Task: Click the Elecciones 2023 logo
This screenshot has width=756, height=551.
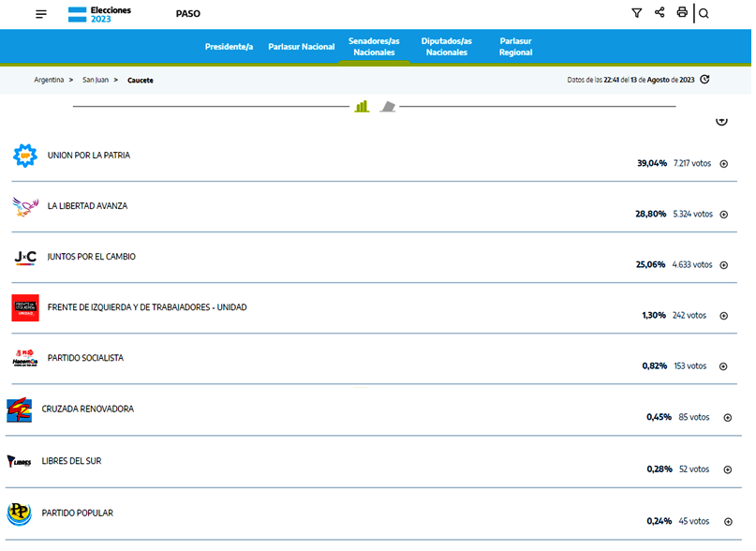Action: tap(99, 14)
